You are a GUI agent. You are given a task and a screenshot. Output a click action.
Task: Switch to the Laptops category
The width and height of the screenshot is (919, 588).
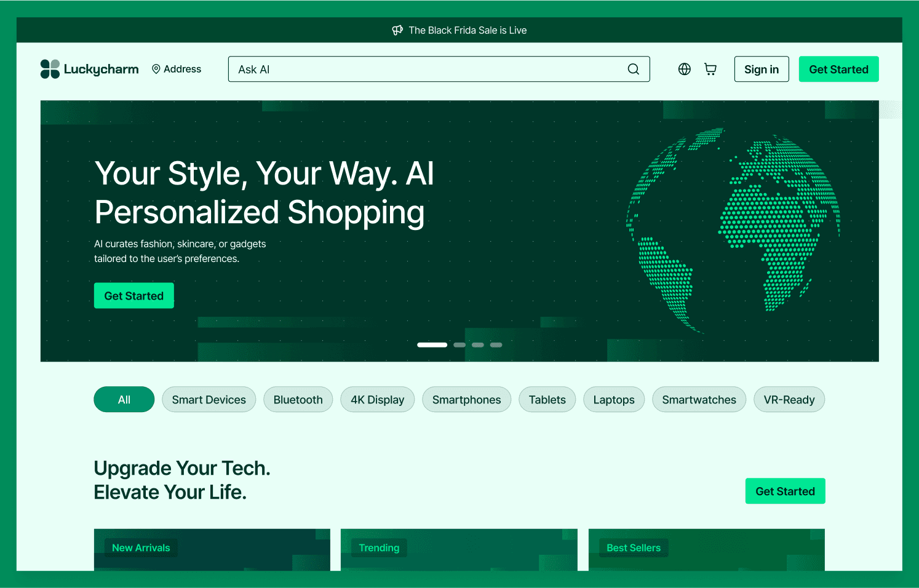tap(613, 400)
